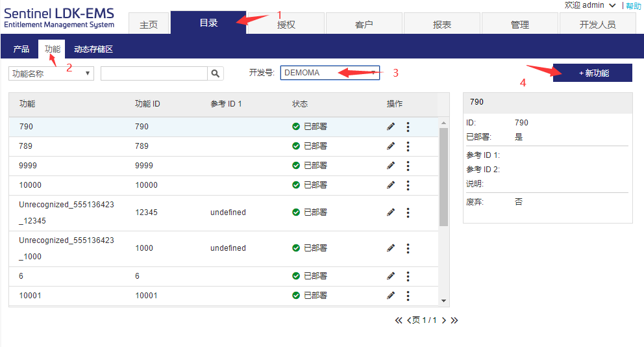
Task: Open the 产品 sub-tab
Action: [x=21, y=49]
